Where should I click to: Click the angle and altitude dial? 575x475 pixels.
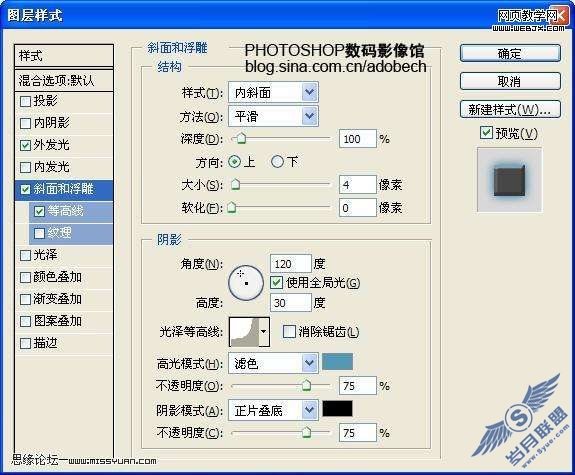[x=246, y=283]
